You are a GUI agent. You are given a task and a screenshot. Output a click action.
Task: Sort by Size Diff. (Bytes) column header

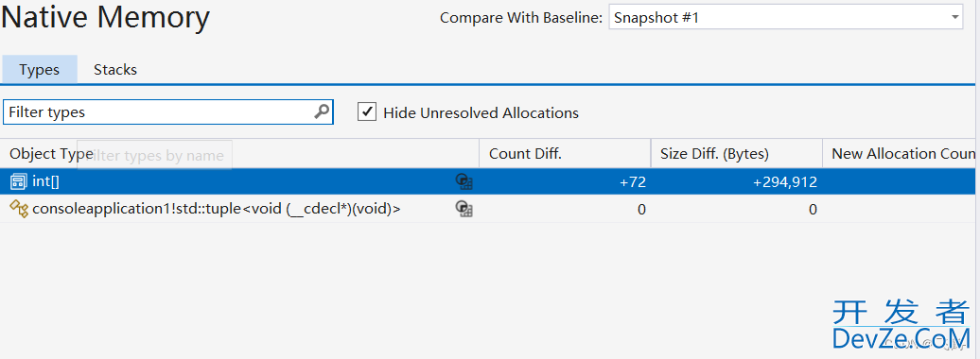click(x=736, y=154)
